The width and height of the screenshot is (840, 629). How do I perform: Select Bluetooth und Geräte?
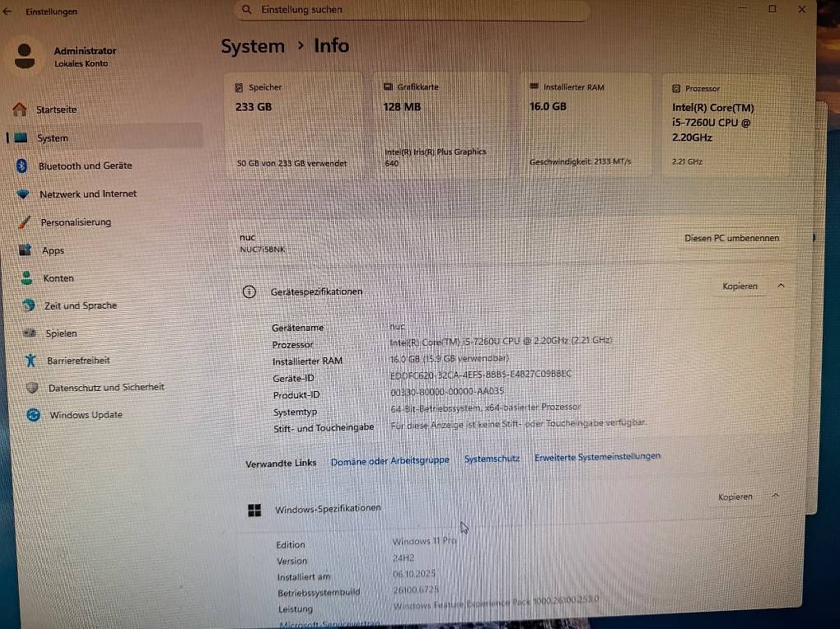[85, 165]
